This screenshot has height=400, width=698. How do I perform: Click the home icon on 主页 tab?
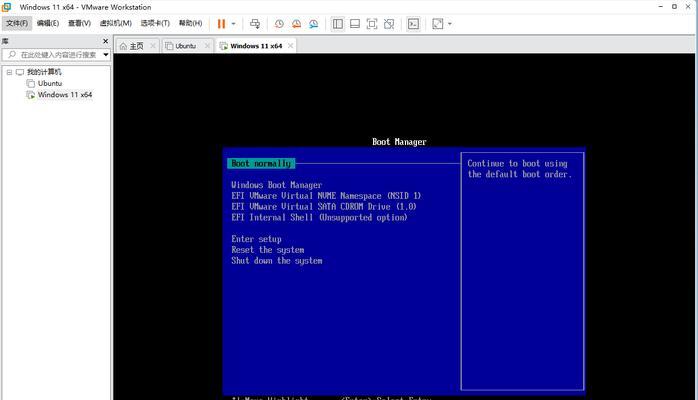tap(123, 46)
